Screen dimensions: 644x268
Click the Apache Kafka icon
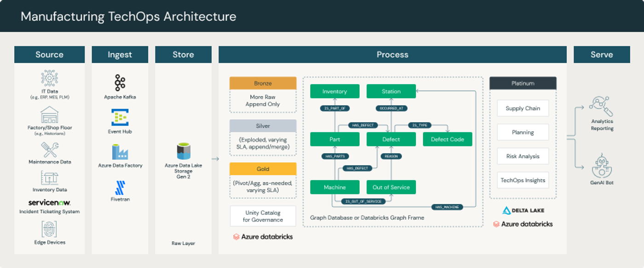coord(120,83)
